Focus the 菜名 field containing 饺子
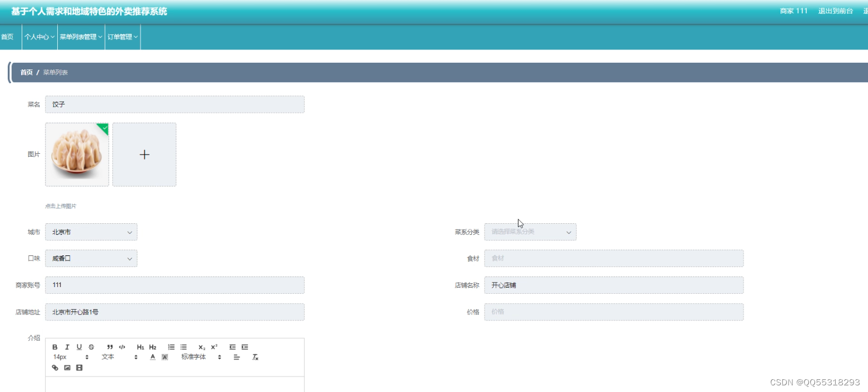 tap(174, 104)
